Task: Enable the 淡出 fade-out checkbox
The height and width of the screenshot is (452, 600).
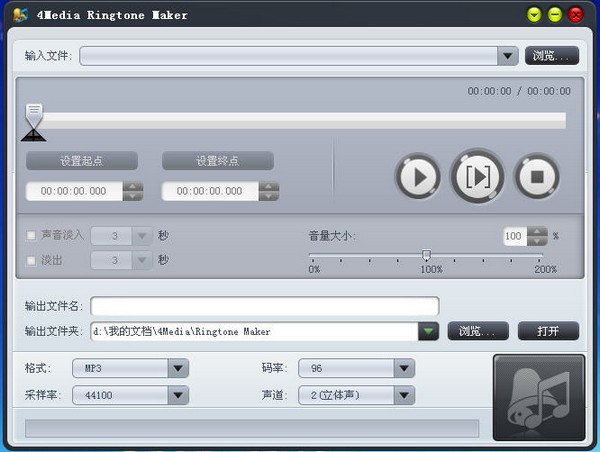Action: tap(31, 260)
